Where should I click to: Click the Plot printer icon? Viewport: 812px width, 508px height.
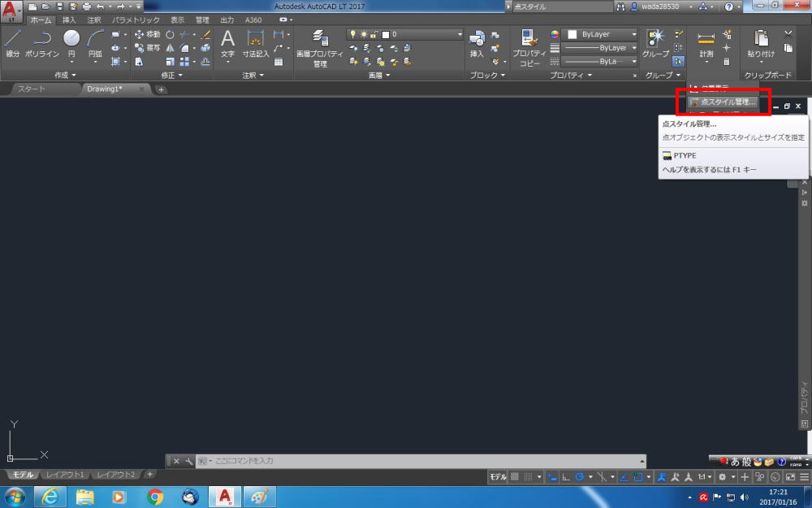tap(87, 7)
